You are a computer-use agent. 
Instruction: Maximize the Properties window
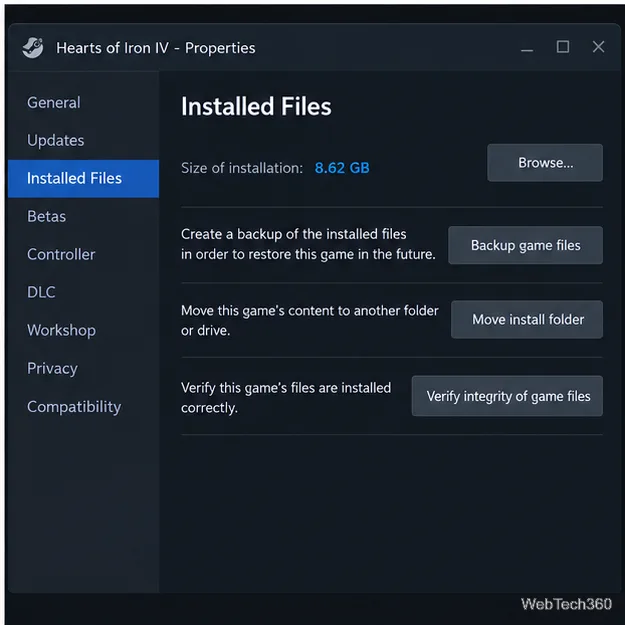(563, 47)
